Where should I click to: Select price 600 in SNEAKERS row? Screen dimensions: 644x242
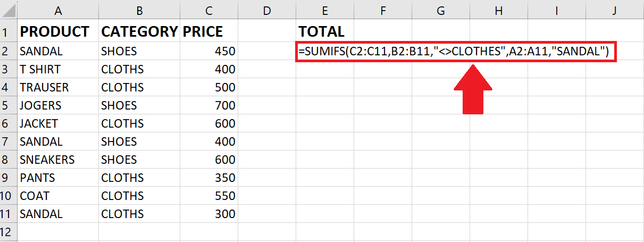pos(209,160)
